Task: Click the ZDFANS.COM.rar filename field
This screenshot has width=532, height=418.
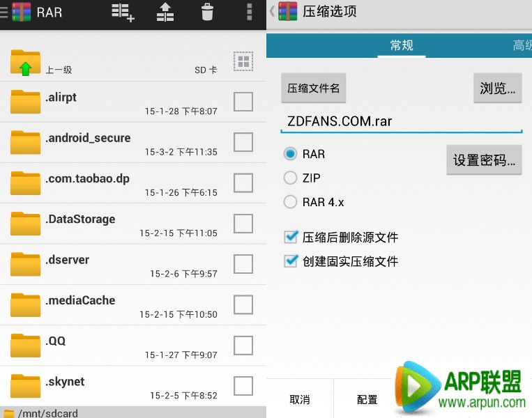Action: pyautogui.click(x=402, y=121)
